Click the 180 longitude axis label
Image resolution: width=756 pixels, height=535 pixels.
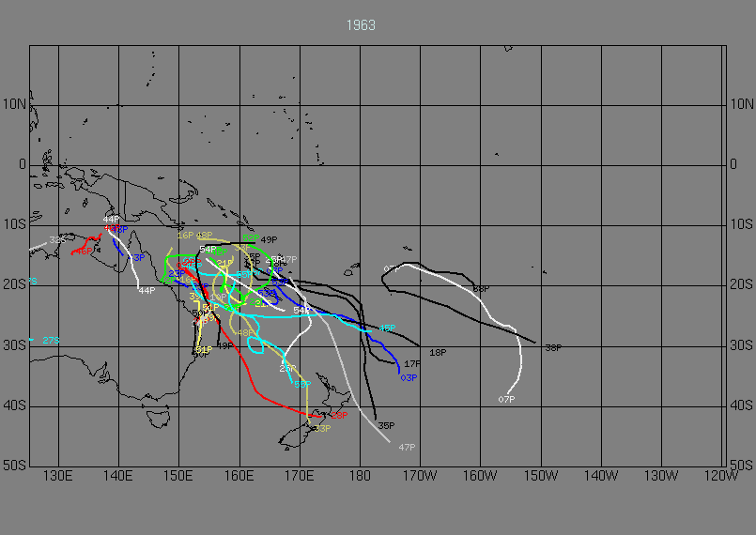[360, 476]
